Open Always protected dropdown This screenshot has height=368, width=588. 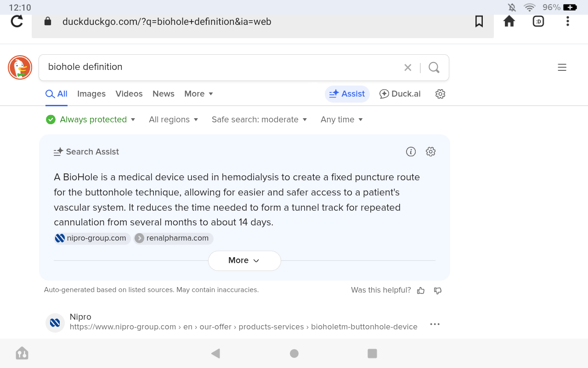point(90,120)
